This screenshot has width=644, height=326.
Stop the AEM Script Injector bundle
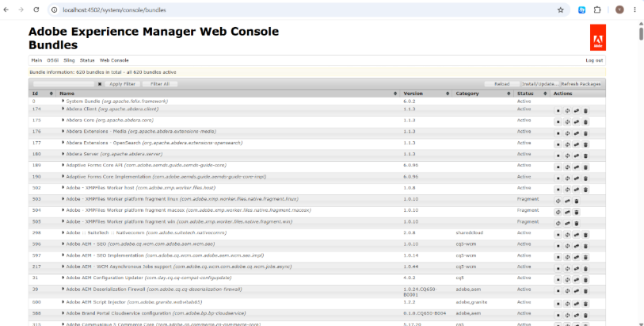coord(558,304)
